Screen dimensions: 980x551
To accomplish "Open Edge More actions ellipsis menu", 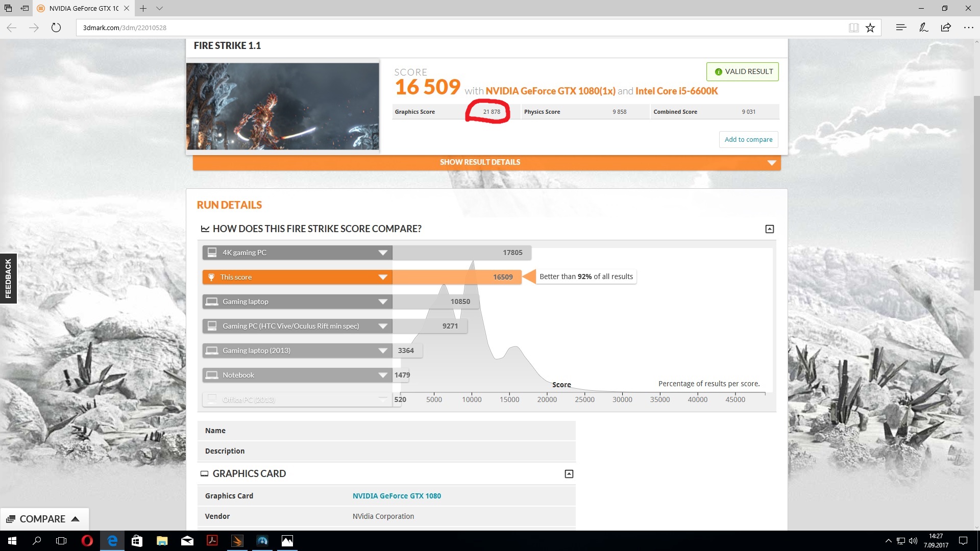I will pos(968,28).
